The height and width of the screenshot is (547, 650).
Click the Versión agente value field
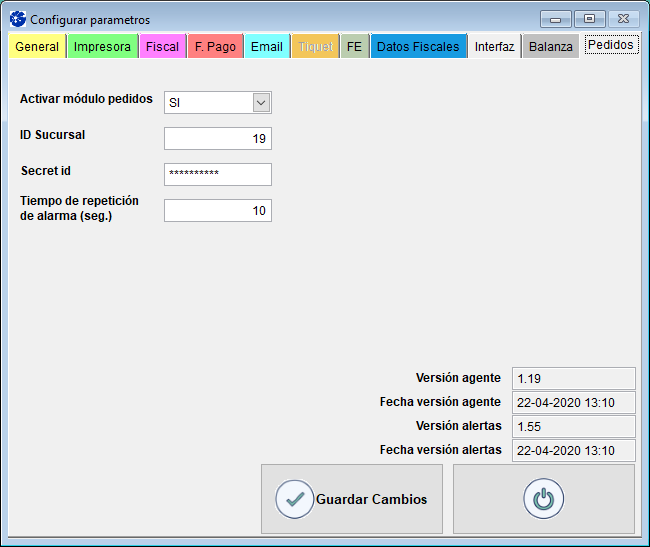click(x=573, y=378)
